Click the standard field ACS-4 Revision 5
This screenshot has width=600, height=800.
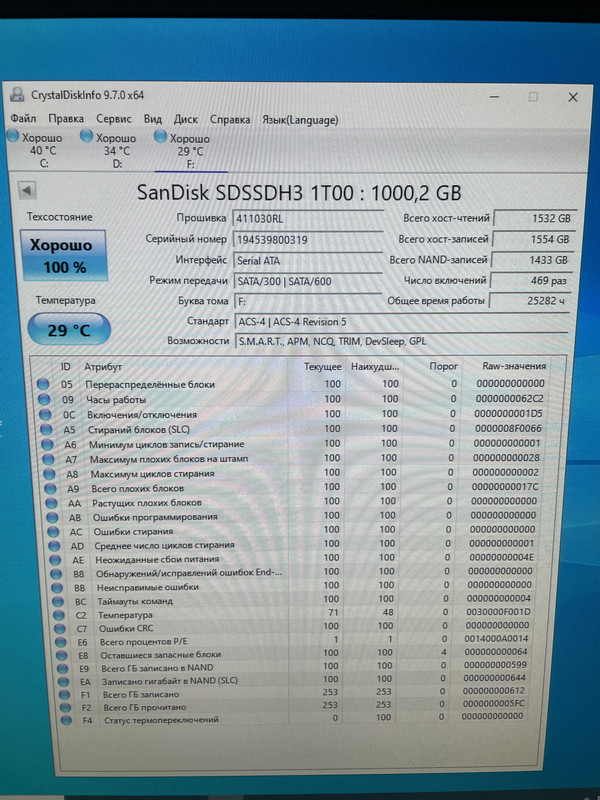402,322
